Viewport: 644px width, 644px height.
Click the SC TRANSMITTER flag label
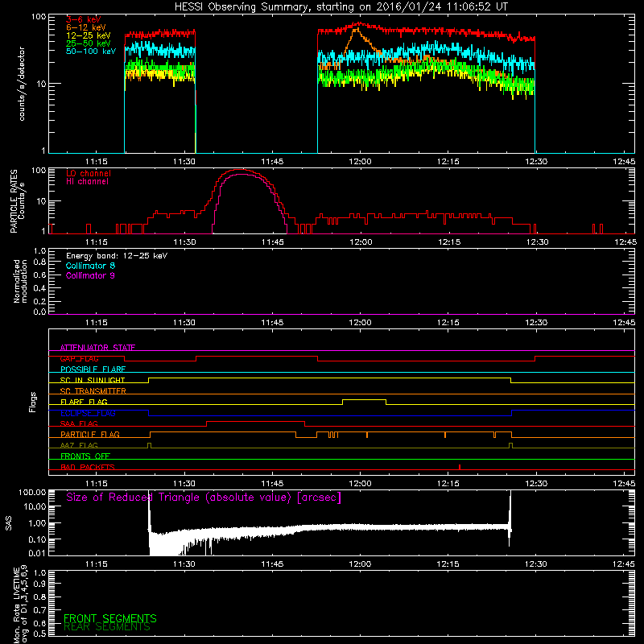click(93, 391)
